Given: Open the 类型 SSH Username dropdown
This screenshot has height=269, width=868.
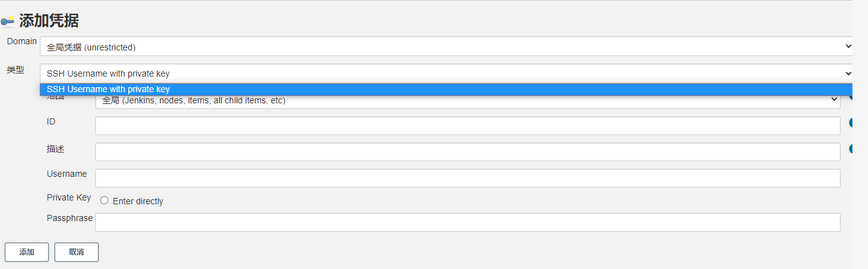Looking at the screenshot, I should coord(446,73).
